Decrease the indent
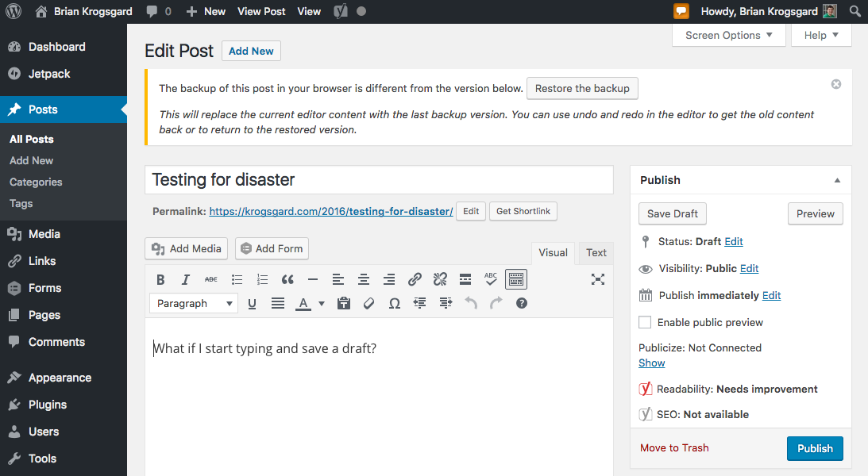The height and width of the screenshot is (476, 868). [419, 304]
